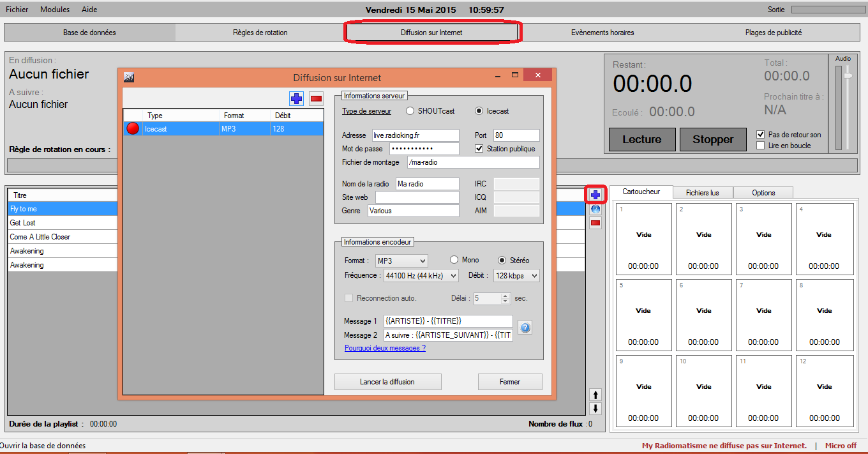
Task: Click the Genre field
Action: tap(414, 211)
